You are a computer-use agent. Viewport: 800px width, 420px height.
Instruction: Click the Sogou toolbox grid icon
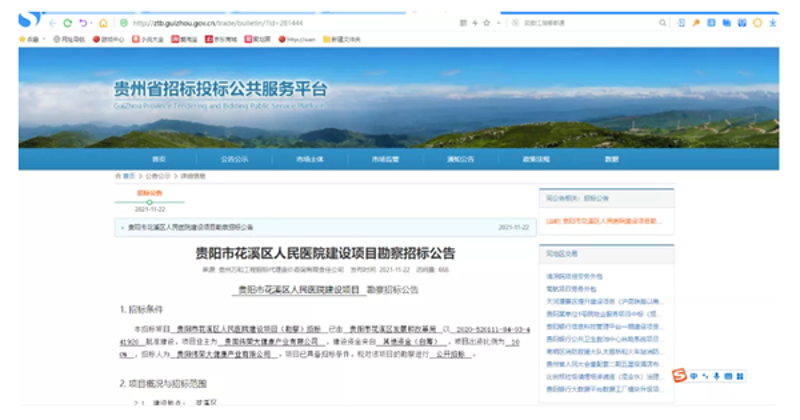tap(740, 377)
